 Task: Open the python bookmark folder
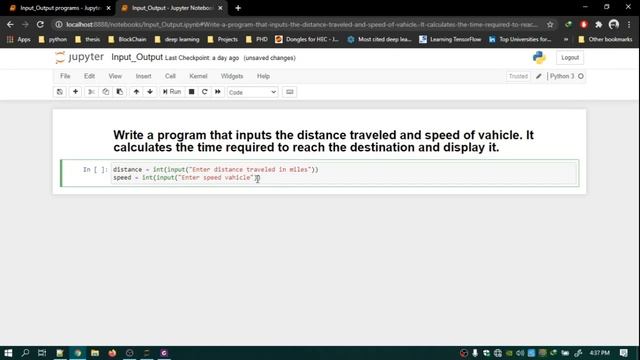[x=52, y=40]
